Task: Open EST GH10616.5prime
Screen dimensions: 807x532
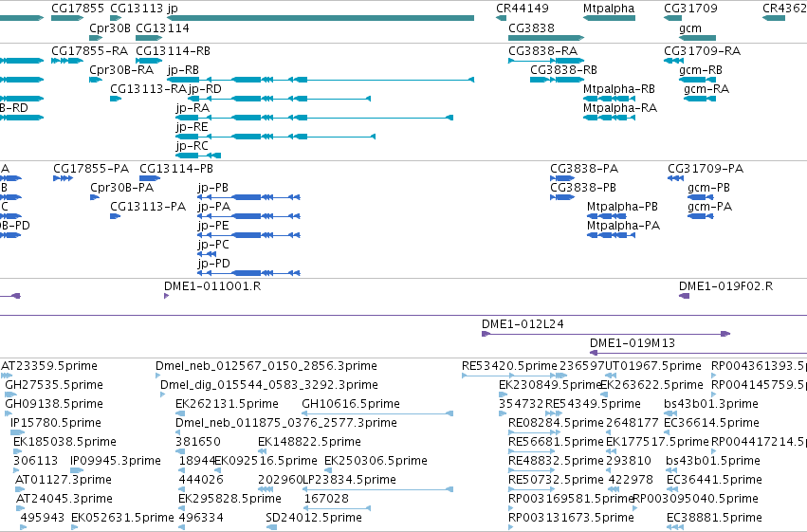Action: pos(377,413)
